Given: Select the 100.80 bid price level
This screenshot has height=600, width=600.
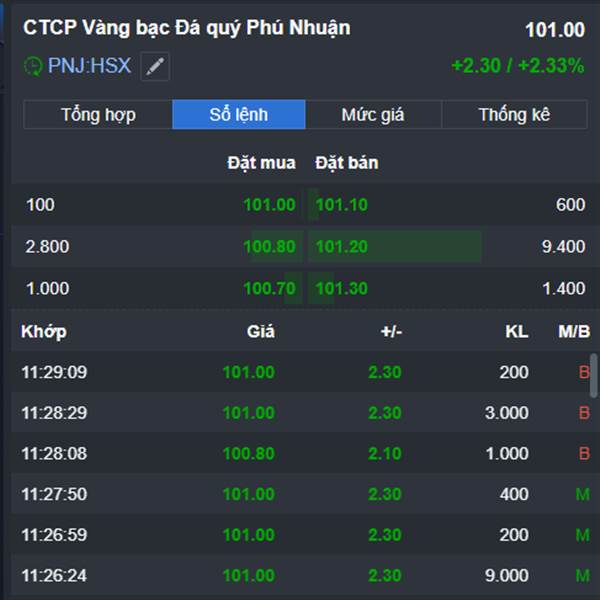Looking at the screenshot, I should [269, 247].
